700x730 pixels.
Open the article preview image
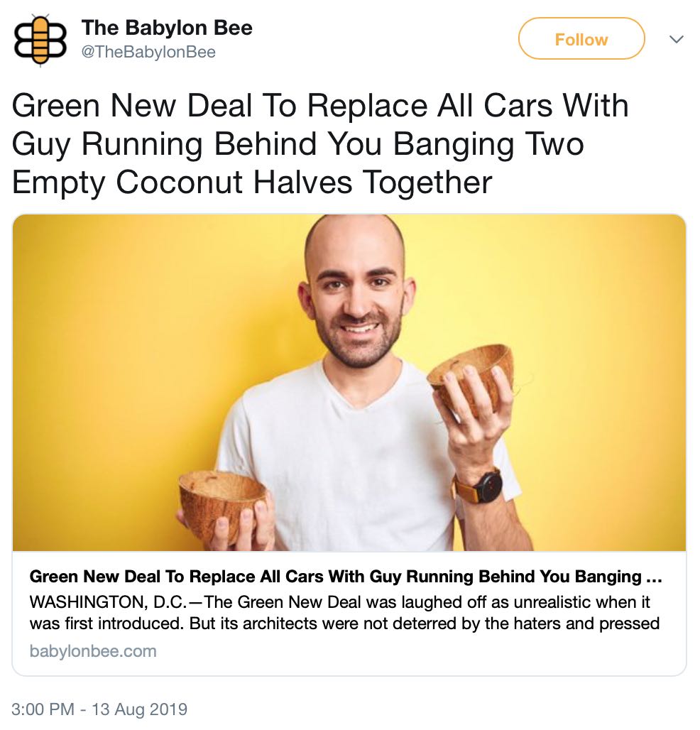(x=349, y=383)
